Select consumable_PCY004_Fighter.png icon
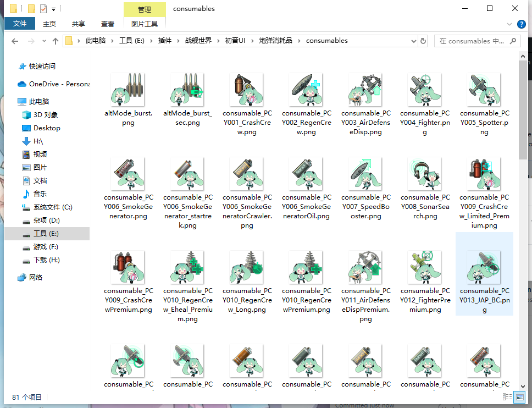This screenshot has height=408, width=532. (x=425, y=90)
